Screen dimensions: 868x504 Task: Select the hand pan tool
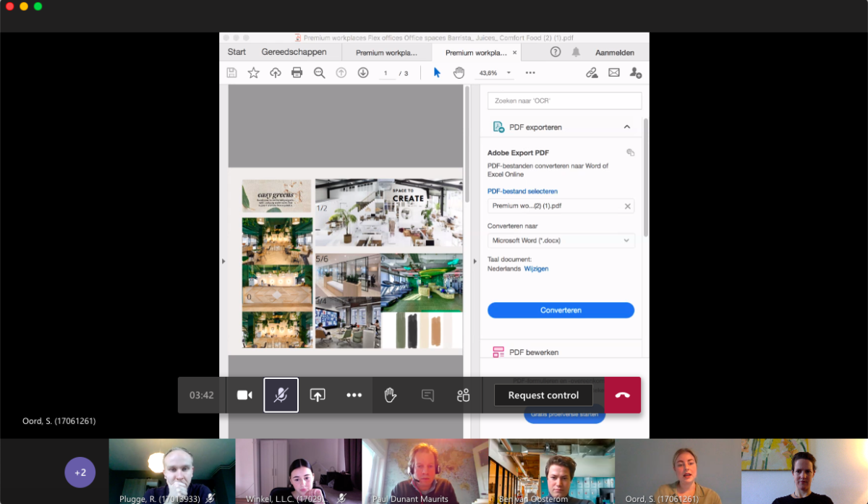[x=459, y=72]
